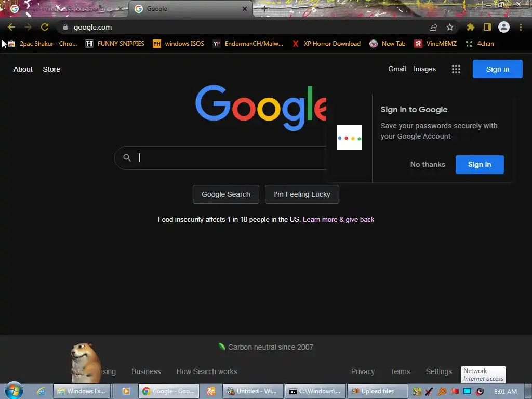This screenshot has height=399, width=532.
Task: Open Google Images link
Action: [424, 69]
